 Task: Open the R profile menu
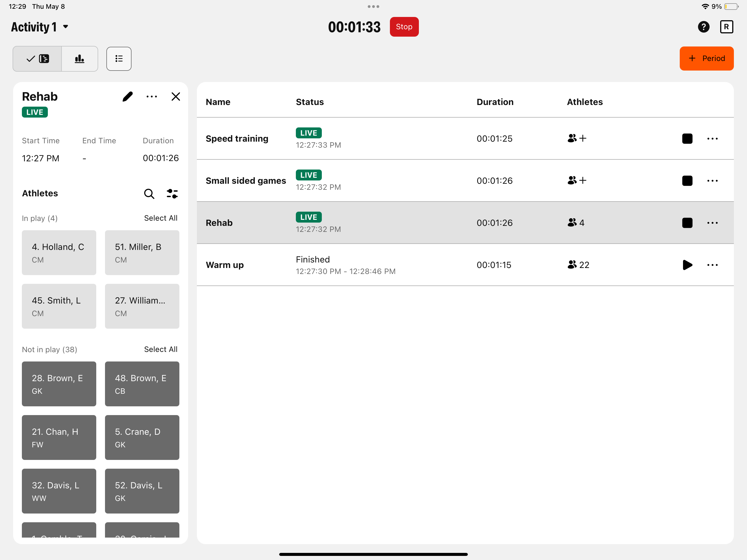click(x=727, y=27)
